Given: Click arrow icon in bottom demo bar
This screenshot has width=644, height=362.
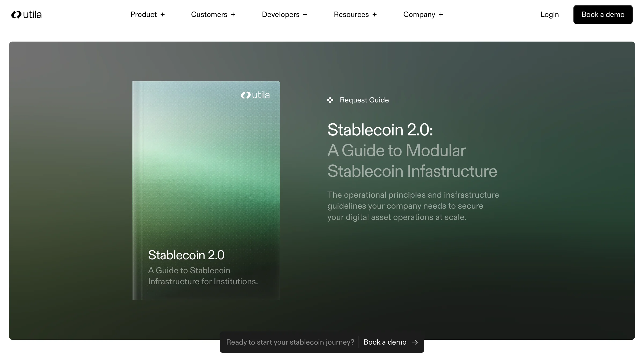Looking at the screenshot, I should 415,342.
